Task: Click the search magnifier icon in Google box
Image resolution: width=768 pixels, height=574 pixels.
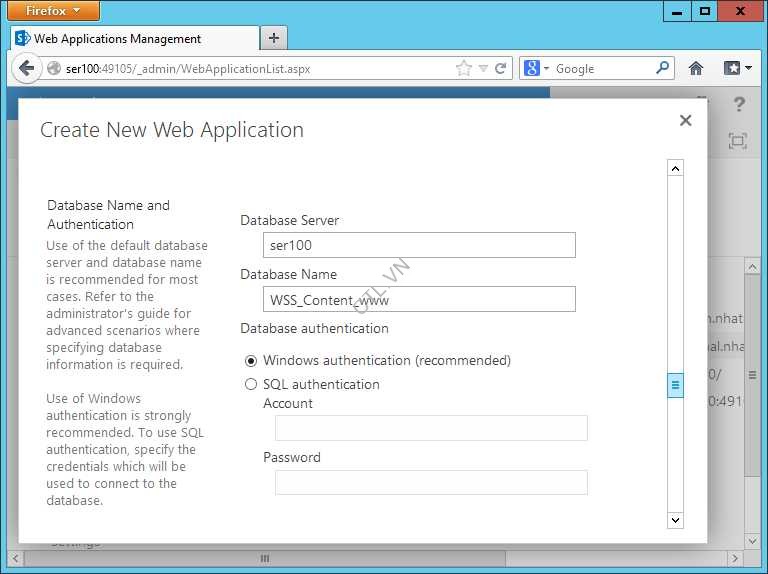Action: pos(663,68)
